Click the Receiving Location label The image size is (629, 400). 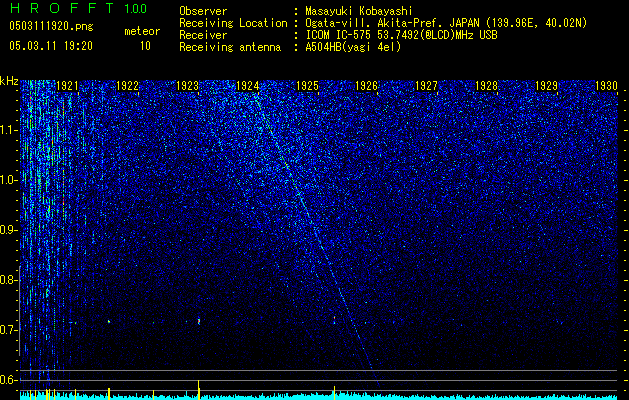click(x=233, y=23)
